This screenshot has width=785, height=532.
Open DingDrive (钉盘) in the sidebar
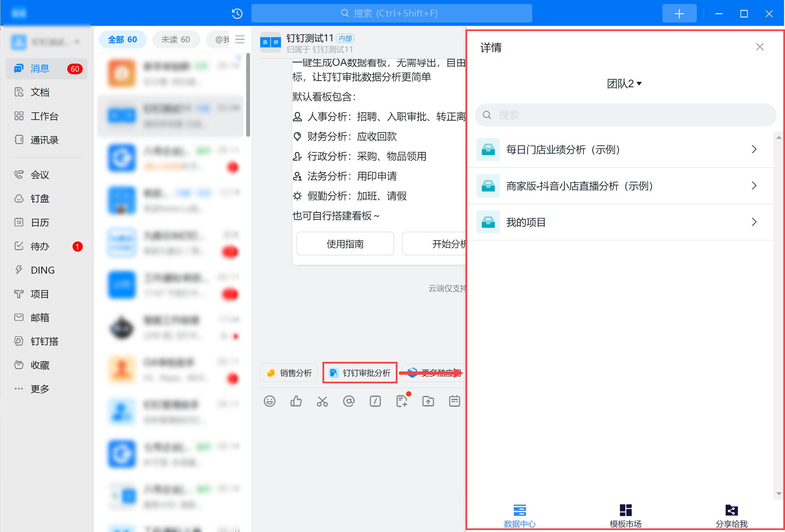(x=47, y=199)
